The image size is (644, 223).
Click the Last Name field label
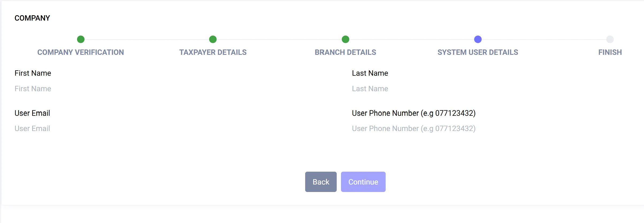click(370, 73)
